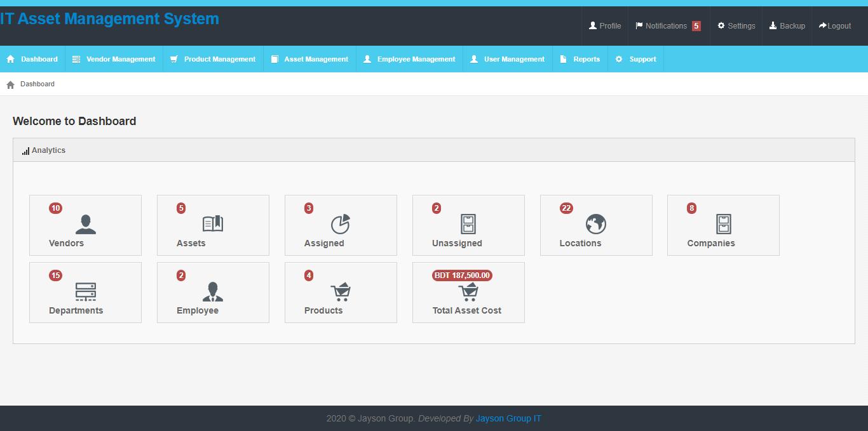Open the Profile link in the header

(x=611, y=26)
